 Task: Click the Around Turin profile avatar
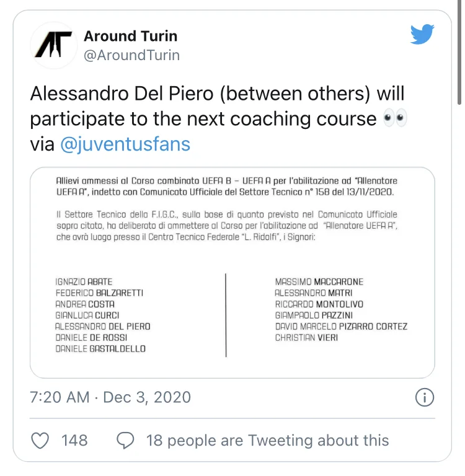click(53, 45)
